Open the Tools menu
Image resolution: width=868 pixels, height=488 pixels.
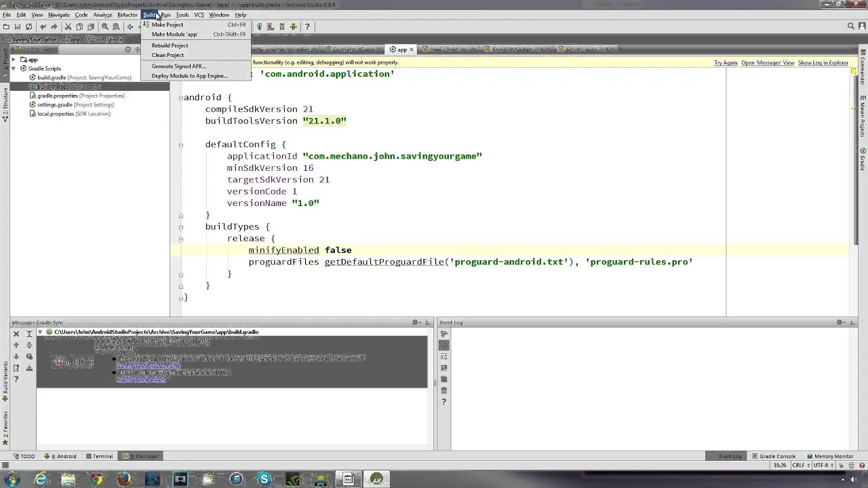click(182, 15)
